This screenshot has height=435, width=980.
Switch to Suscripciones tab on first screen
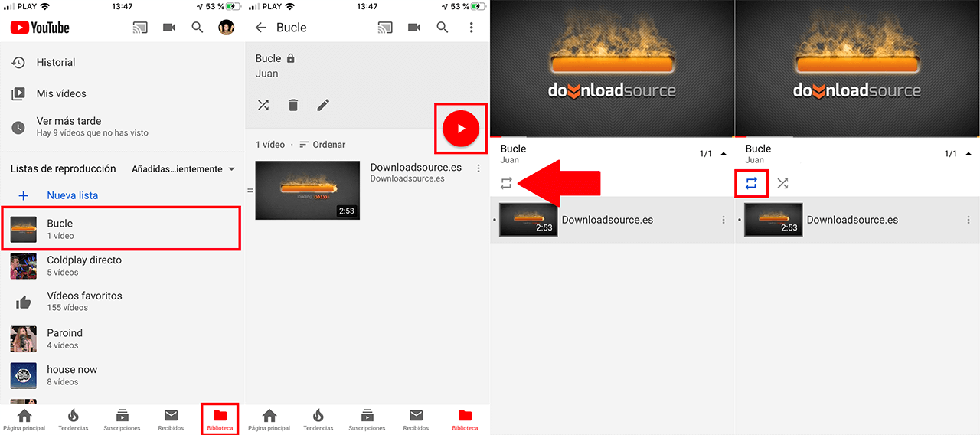point(122,419)
